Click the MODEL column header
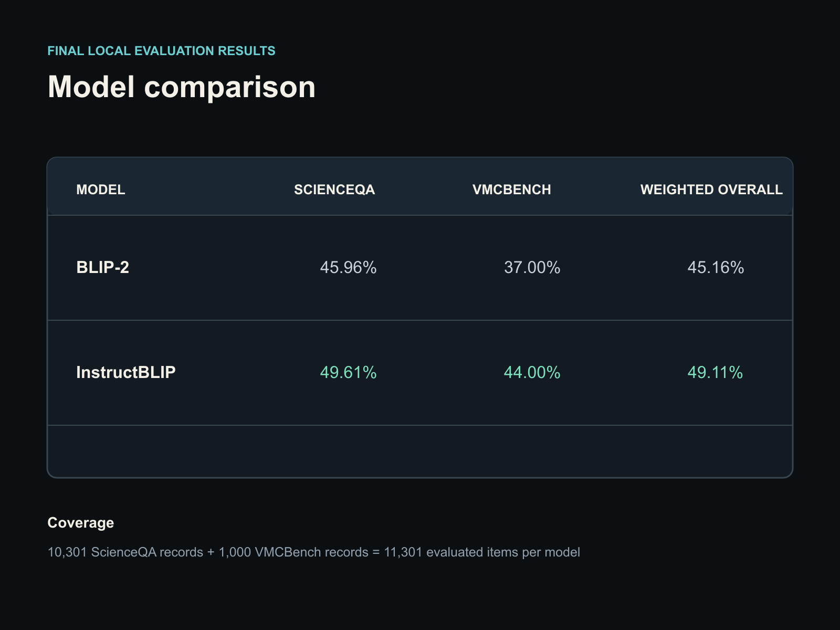840x630 pixels. coord(101,190)
